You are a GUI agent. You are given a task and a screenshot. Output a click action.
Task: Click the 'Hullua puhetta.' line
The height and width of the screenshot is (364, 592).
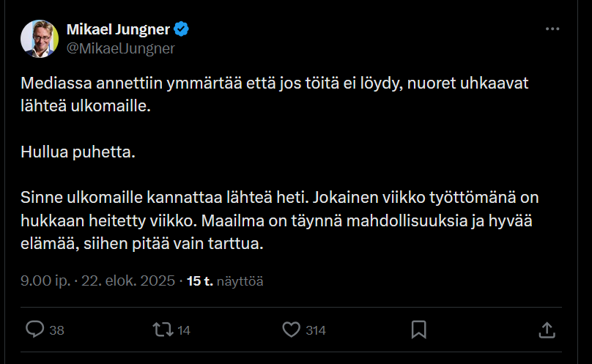[x=78, y=153]
